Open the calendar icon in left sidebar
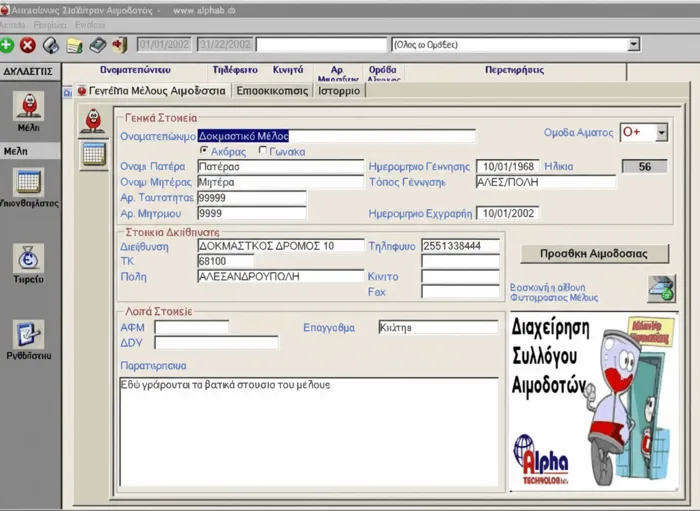Image resolution: width=700 pixels, height=511 pixels. (29, 183)
